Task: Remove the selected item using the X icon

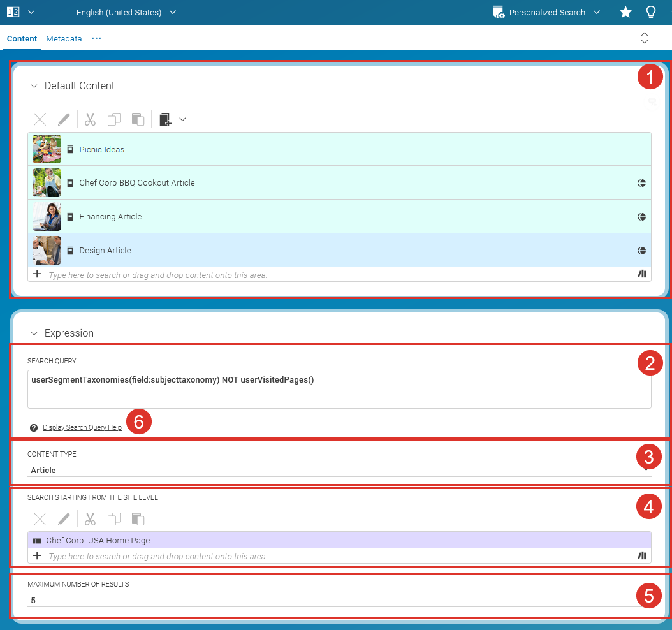Action: pos(40,119)
